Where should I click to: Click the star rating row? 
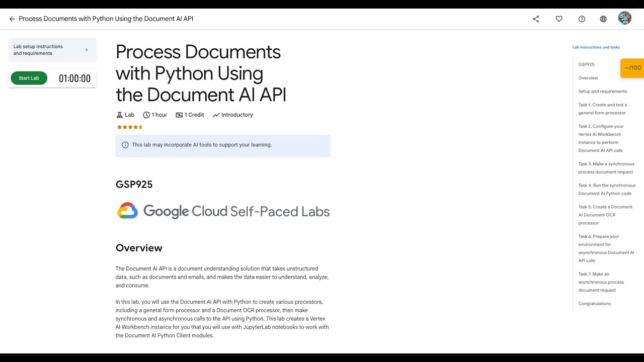[130, 127]
